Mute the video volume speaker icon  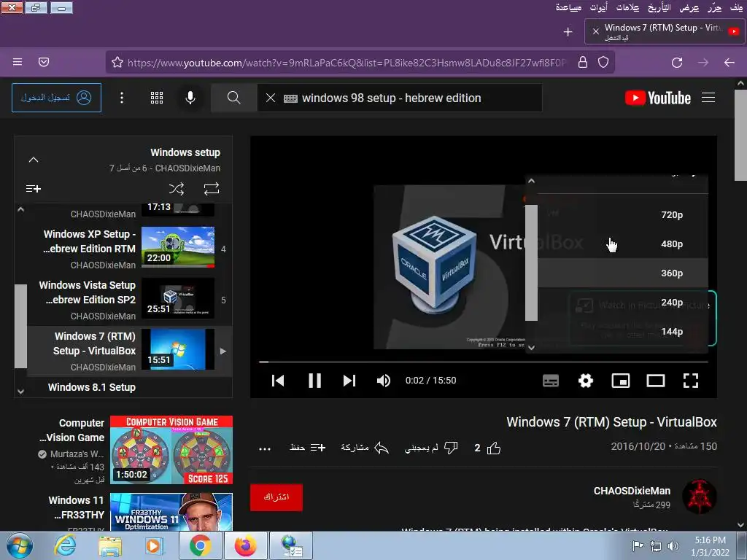tap(384, 381)
